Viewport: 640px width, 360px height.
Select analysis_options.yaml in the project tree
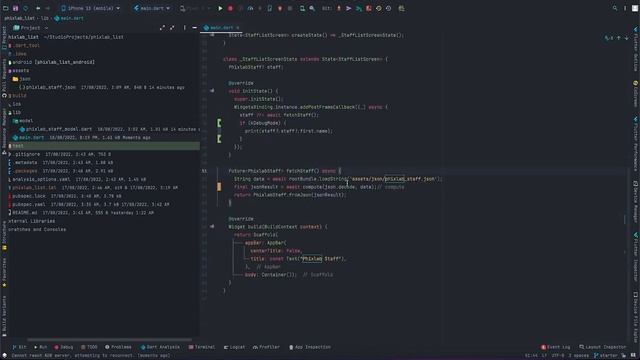41,179
